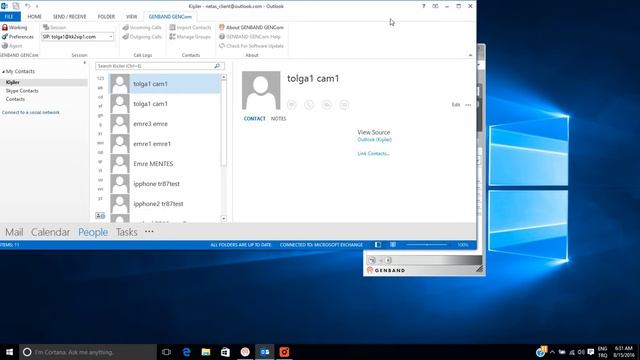The width and height of the screenshot is (640, 360).
Task: Switch to Reading view in status bar
Action: (x=393, y=245)
